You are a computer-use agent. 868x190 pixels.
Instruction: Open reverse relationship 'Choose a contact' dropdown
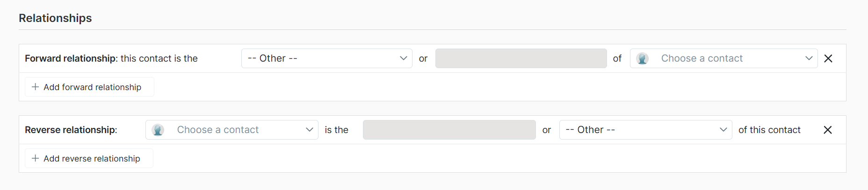(232, 130)
